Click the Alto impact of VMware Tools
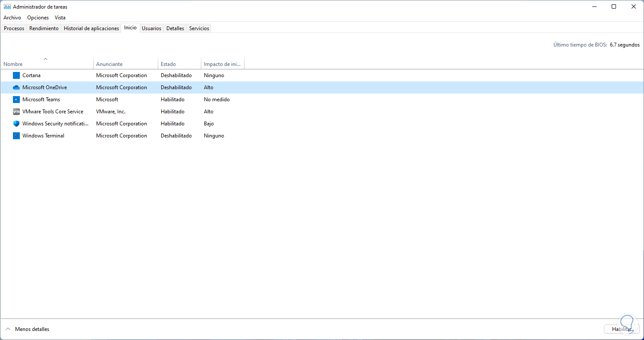 (x=209, y=112)
